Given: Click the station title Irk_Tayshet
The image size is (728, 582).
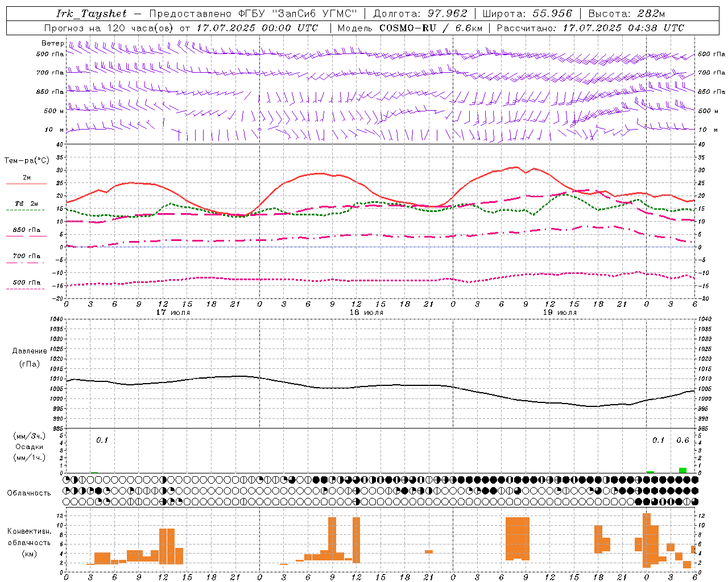Looking at the screenshot, I should coord(92,14).
